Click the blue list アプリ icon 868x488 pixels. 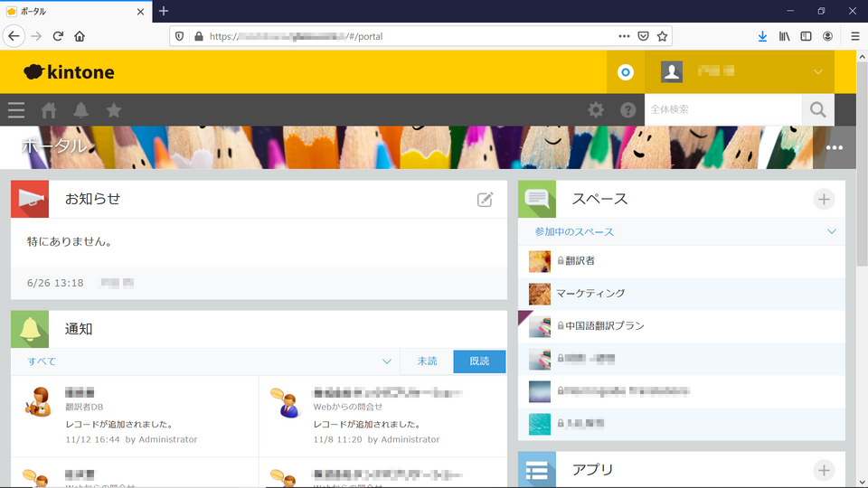tap(537, 470)
